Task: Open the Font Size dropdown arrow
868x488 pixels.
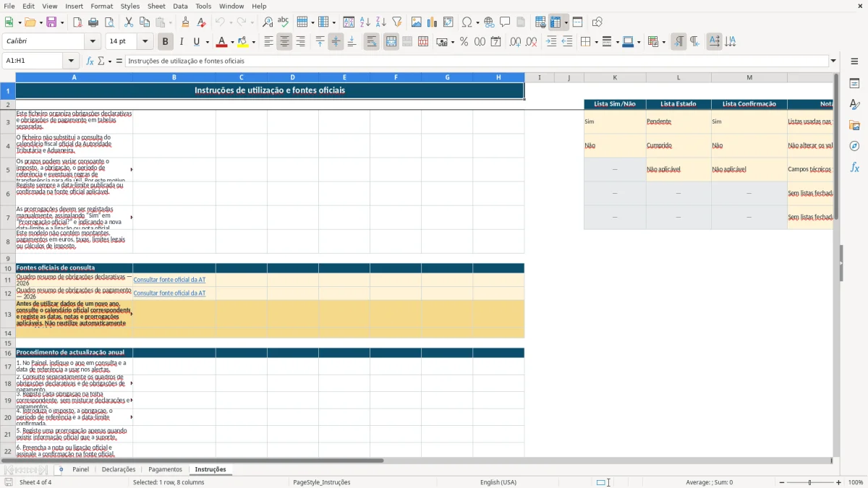Action: point(145,42)
